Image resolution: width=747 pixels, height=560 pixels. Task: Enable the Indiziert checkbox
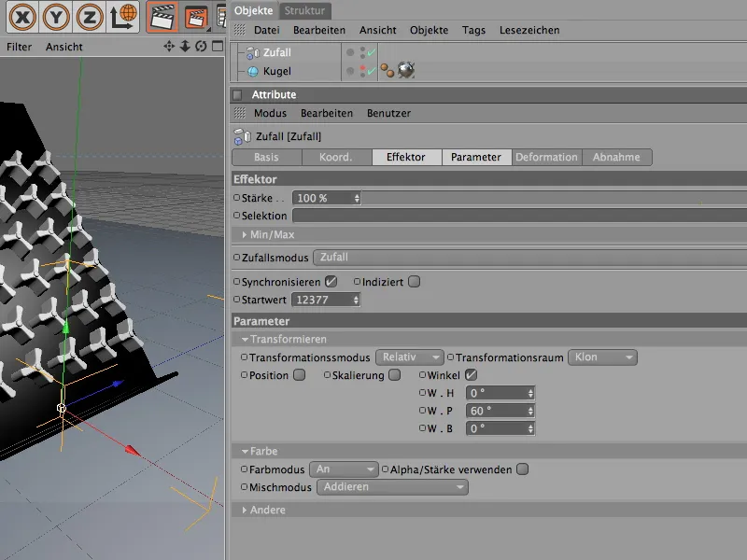(414, 281)
